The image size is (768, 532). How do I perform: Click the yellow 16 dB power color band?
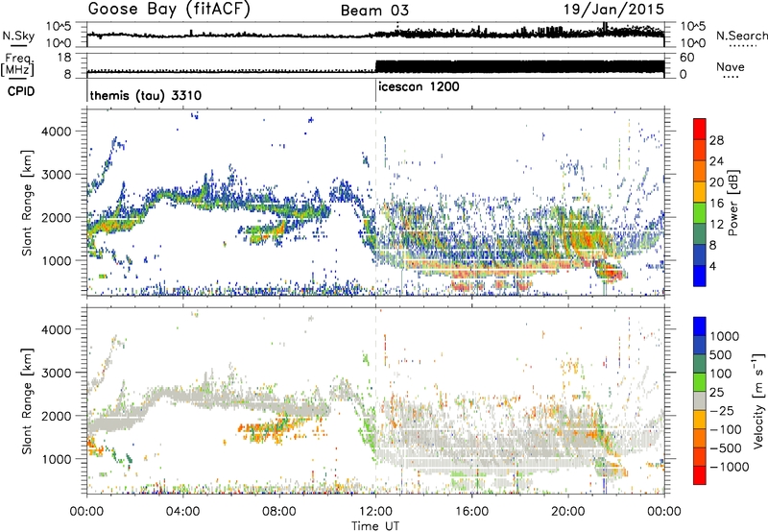coord(700,192)
